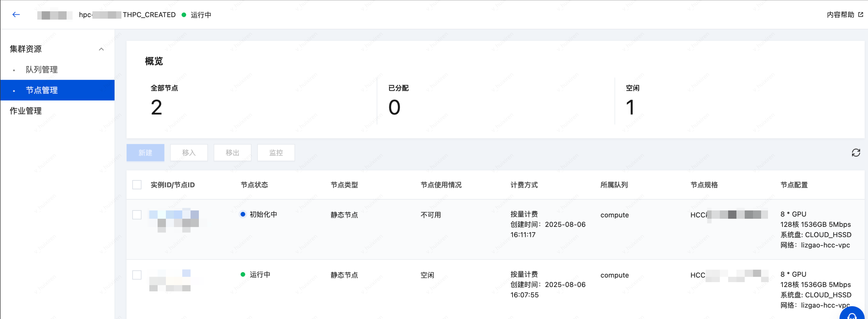Image resolution: width=868 pixels, height=319 pixels.
Task: Click the 移入 button
Action: (x=189, y=153)
